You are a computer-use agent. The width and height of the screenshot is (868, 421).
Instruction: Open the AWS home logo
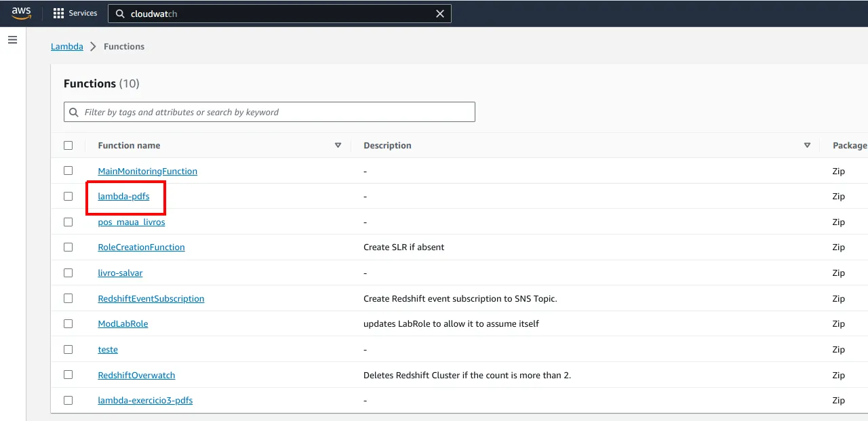click(21, 14)
